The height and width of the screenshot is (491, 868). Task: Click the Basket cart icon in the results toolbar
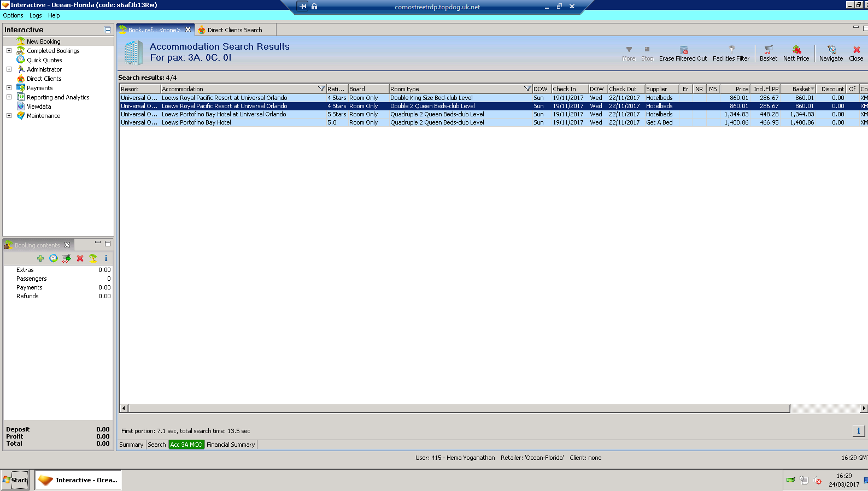pos(769,49)
